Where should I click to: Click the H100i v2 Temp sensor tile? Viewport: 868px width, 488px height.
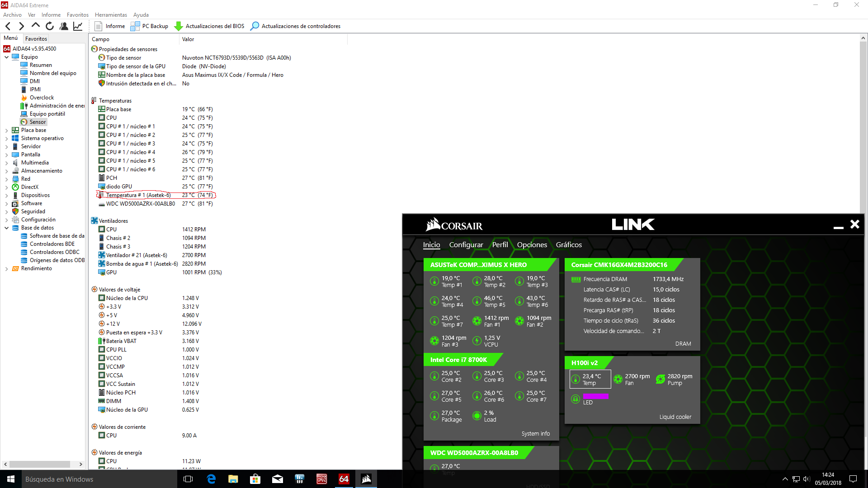point(590,380)
